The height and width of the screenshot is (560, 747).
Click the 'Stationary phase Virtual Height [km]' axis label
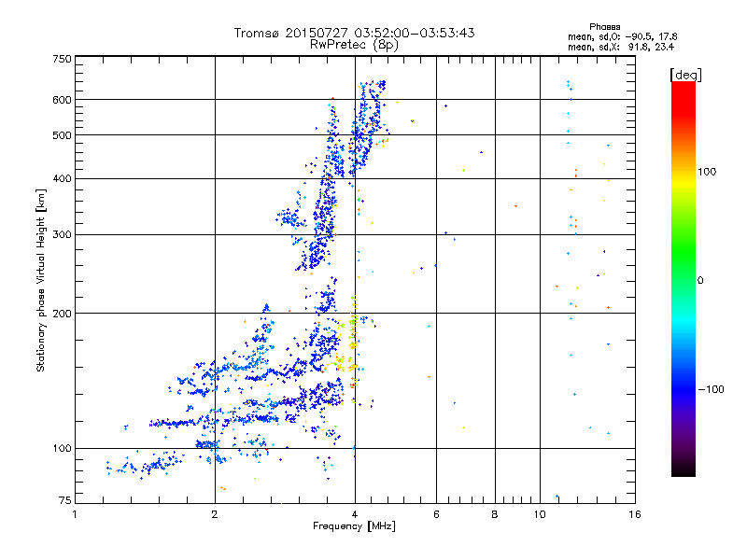point(41,281)
